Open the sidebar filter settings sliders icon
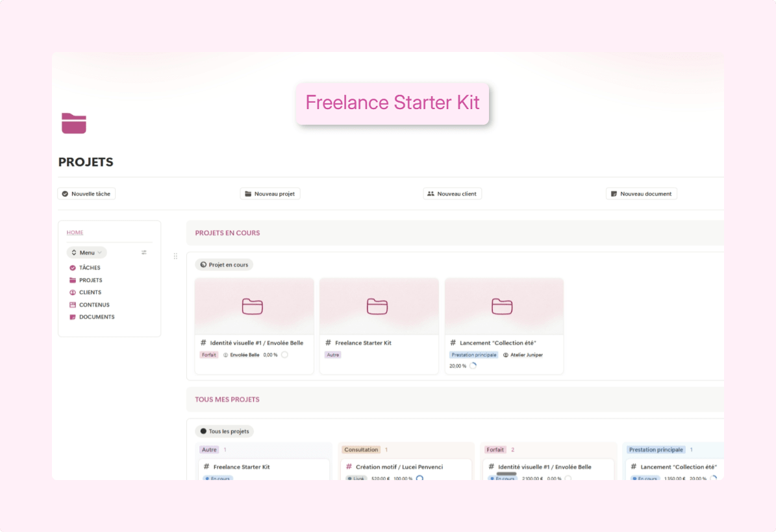 pyautogui.click(x=144, y=253)
